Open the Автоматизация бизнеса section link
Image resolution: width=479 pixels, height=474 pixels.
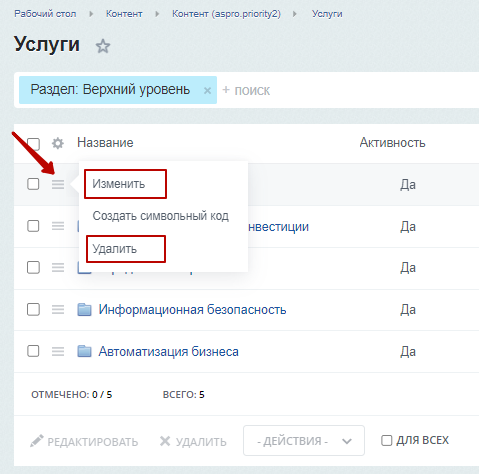[x=168, y=351]
